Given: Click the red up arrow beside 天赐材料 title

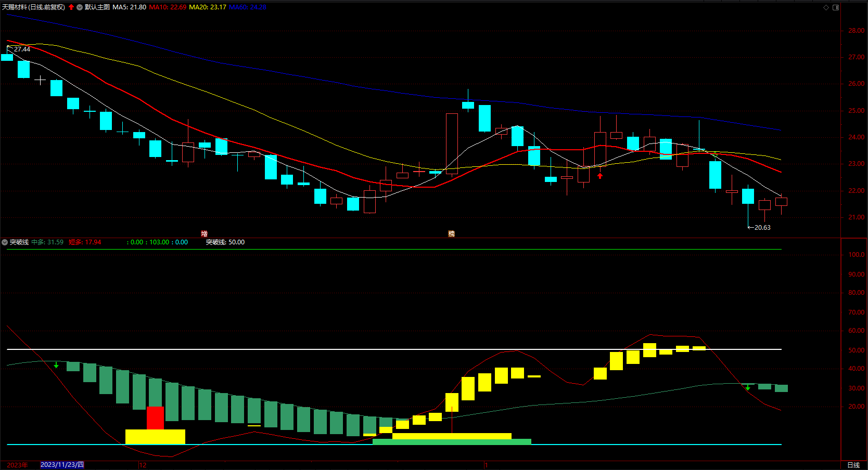Looking at the screenshot, I should [71, 7].
